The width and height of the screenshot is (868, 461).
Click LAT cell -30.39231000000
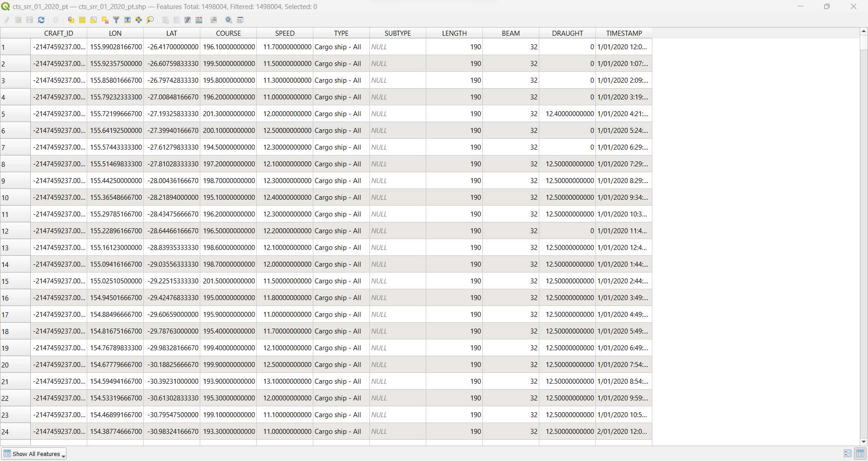click(172, 381)
